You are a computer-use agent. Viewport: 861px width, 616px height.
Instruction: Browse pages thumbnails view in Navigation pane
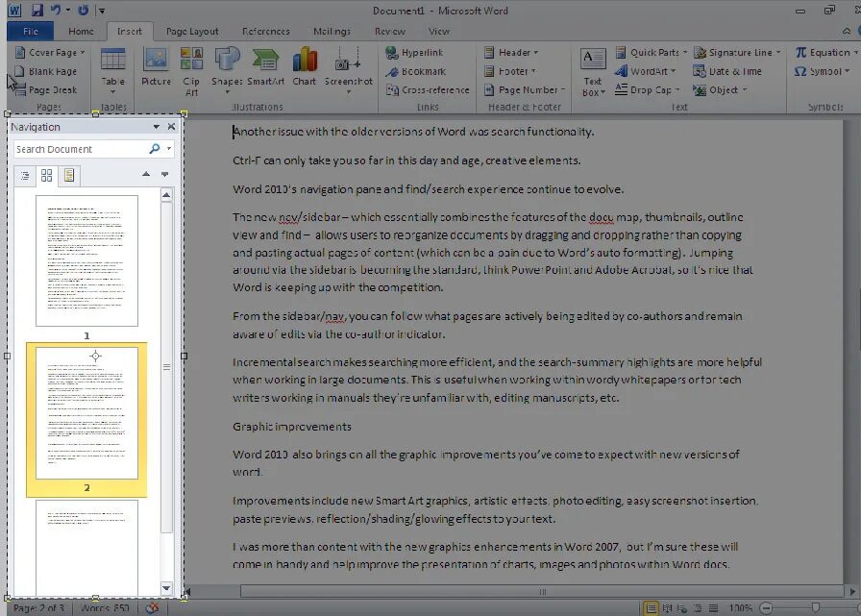point(47,176)
